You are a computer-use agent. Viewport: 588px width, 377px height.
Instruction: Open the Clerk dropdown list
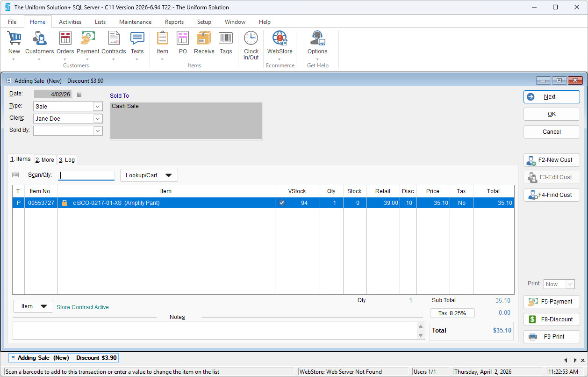pyautogui.click(x=98, y=119)
